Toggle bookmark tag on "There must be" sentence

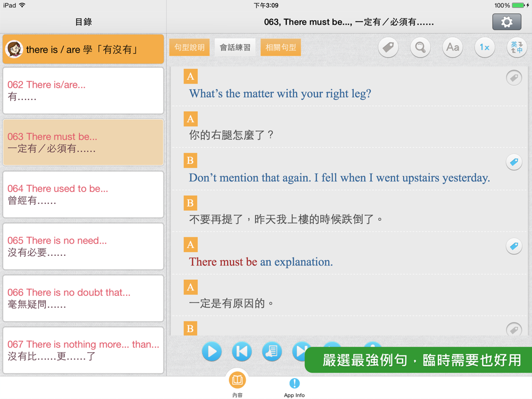(514, 246)
